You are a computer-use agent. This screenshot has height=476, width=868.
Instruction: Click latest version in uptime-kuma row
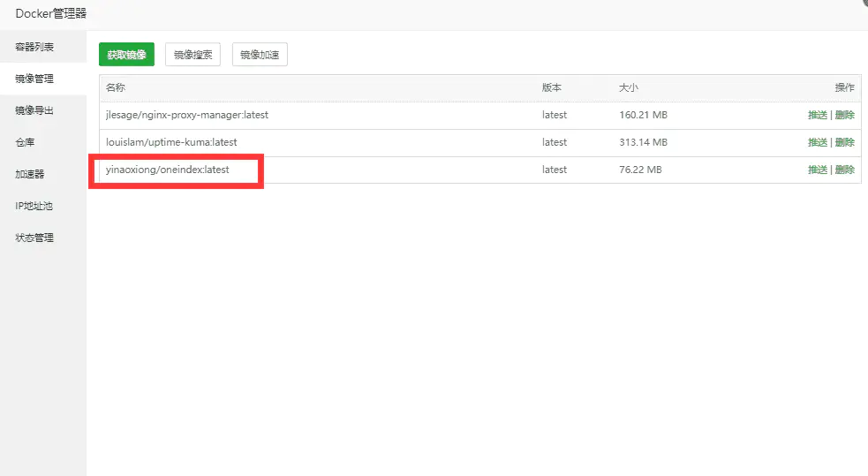(x=555, y=142)
